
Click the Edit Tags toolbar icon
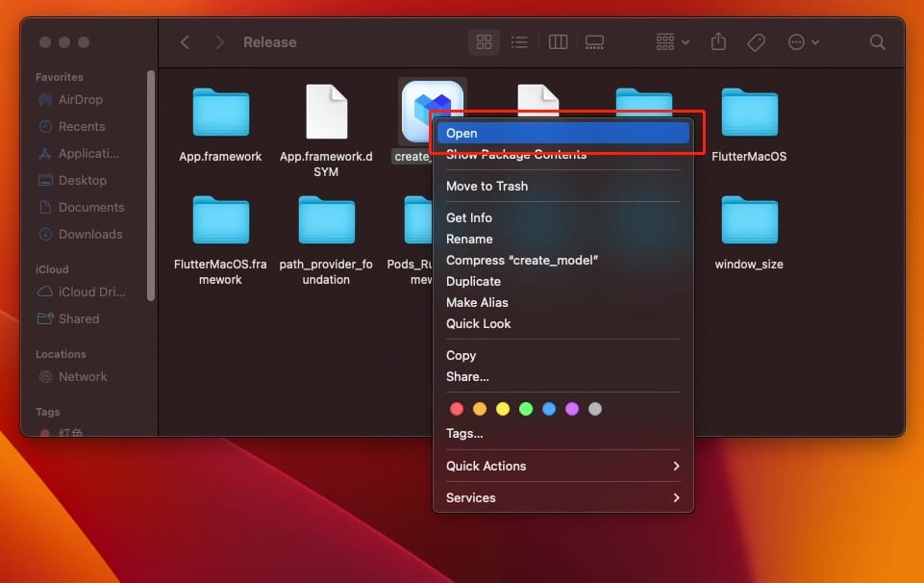point(757,42)
